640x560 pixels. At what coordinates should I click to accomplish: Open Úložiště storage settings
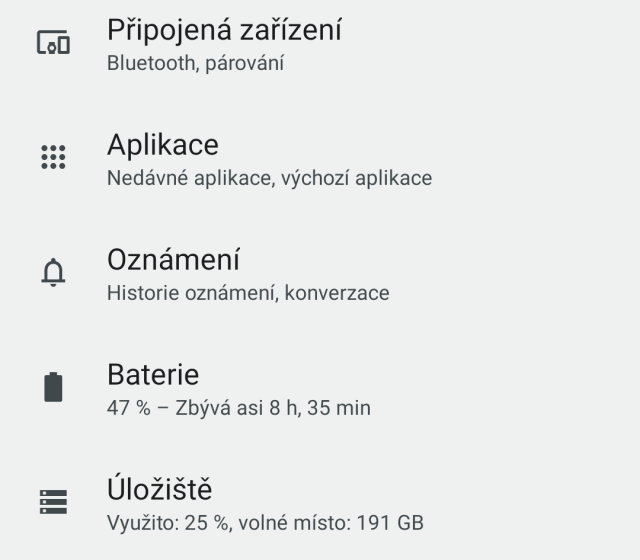[x=159, y=490]
